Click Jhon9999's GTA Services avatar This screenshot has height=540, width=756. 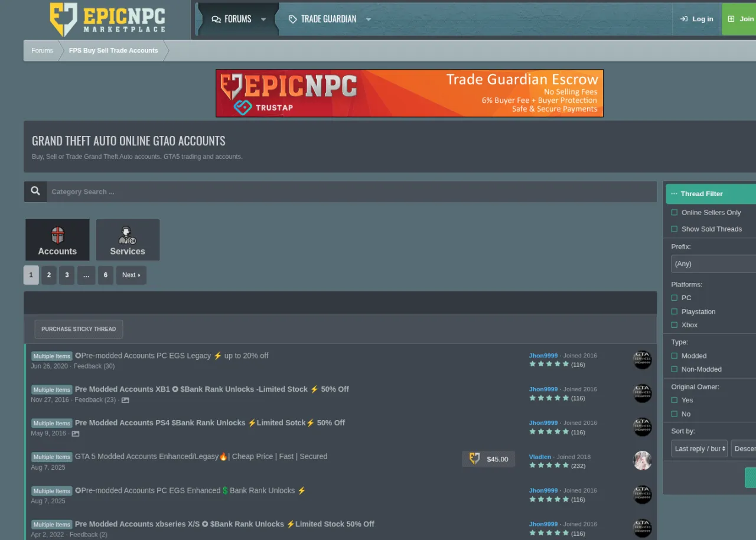643,359
